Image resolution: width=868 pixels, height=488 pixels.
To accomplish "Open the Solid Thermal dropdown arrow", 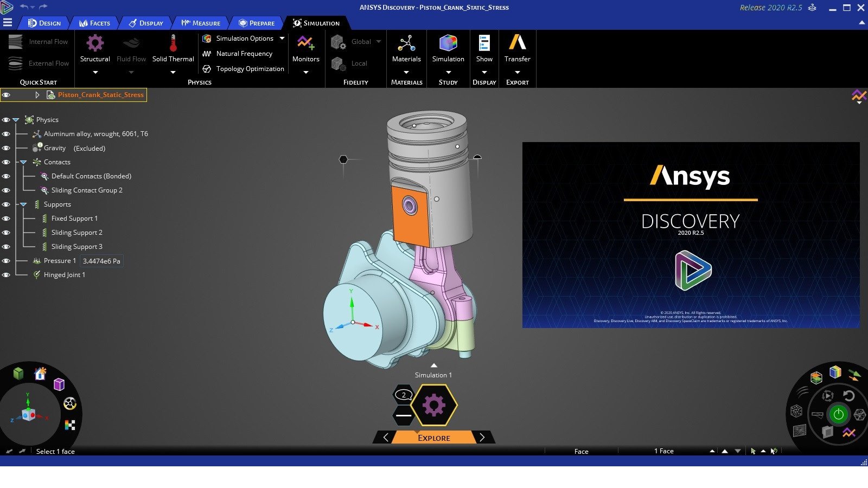I will click(173, 73).
